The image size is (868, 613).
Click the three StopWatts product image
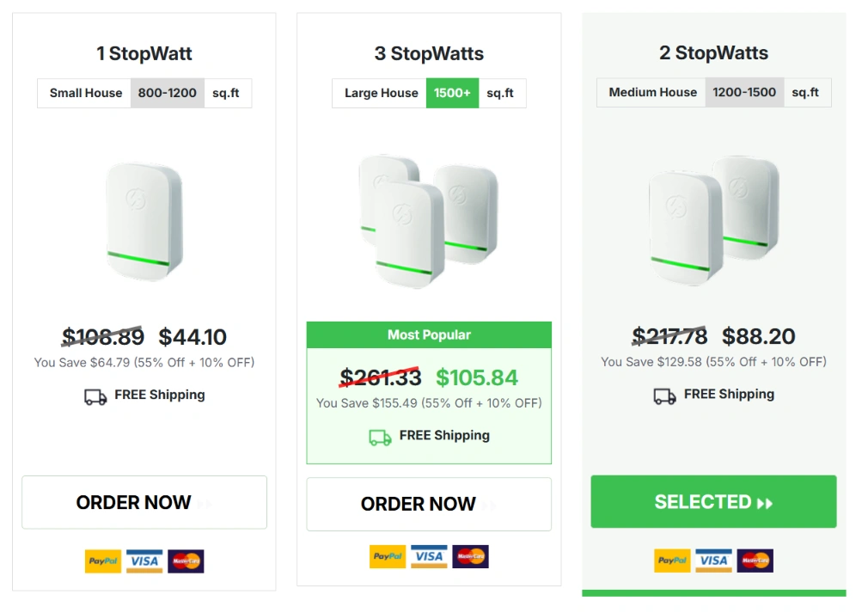pos(428,219)
